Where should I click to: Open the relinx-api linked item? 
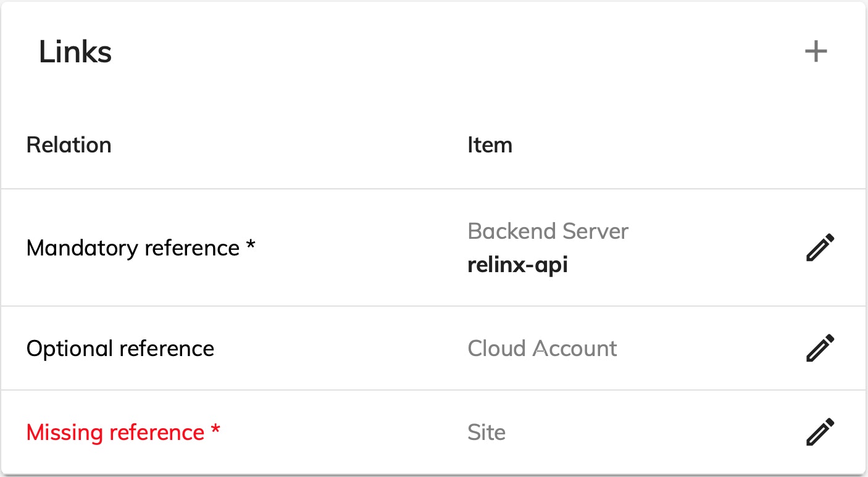(517, 265)
